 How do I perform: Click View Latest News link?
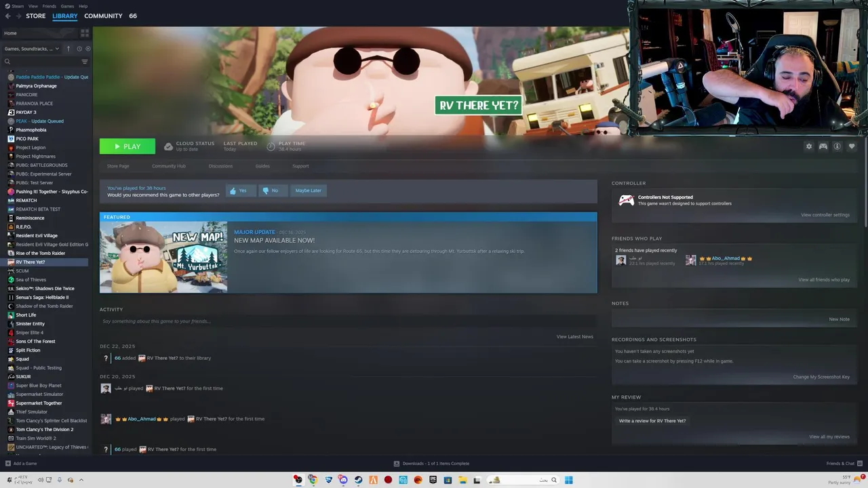coord(575,337)
